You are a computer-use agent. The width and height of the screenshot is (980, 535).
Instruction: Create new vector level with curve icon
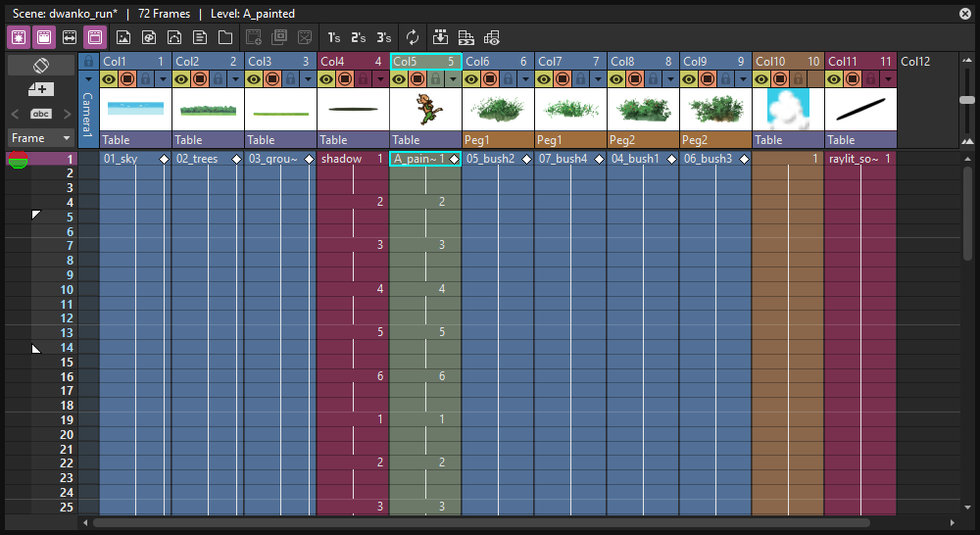click(x=174, y=37)
